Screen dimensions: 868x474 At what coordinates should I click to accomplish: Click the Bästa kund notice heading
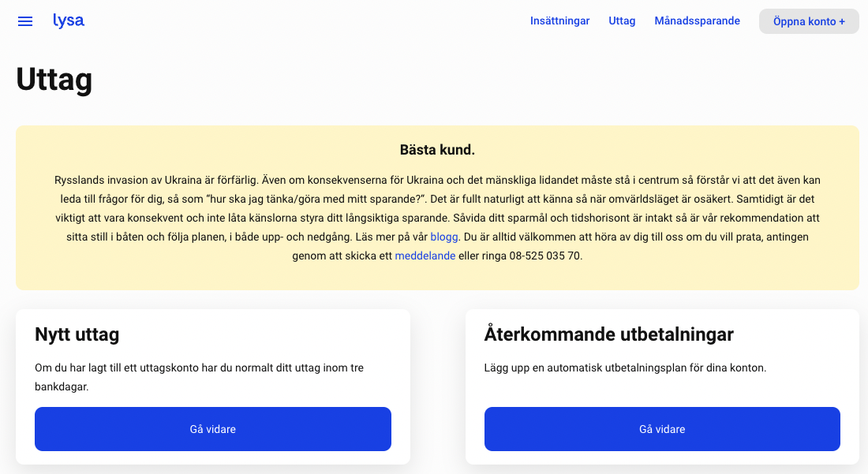[437, 150]
